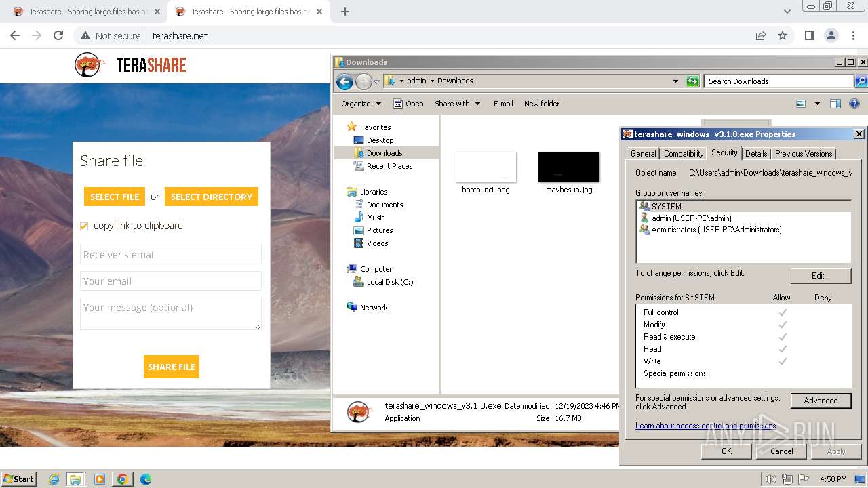Open the Music library

tap(376, 218)
